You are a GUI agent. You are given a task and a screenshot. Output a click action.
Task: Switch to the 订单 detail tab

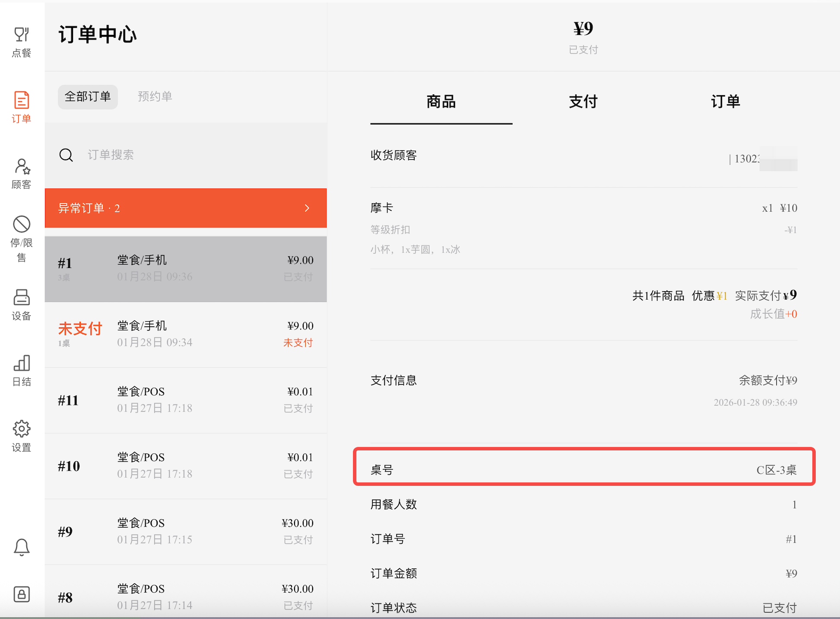click(x=725, y=102)
